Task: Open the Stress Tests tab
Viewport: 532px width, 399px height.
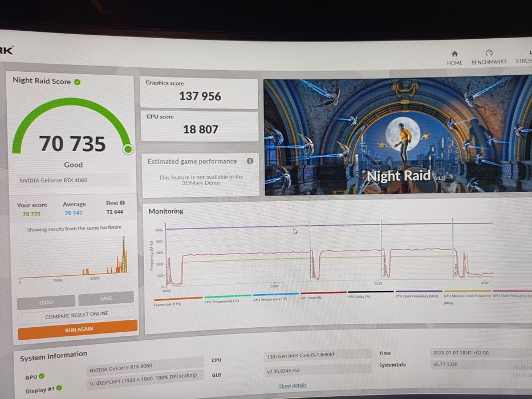Action: 525,57
